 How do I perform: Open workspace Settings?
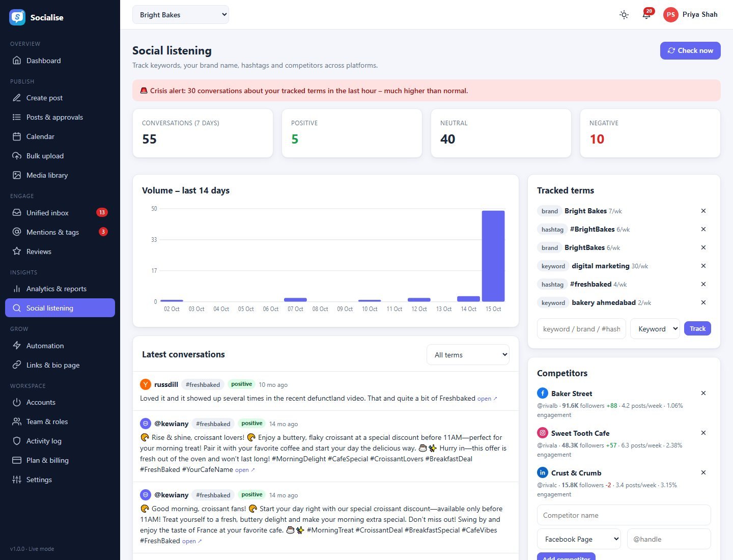click(60, 480)
